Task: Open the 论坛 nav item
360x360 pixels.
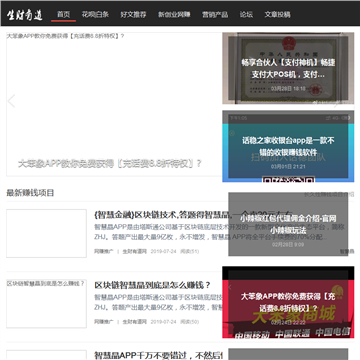Action: [246, 14]
